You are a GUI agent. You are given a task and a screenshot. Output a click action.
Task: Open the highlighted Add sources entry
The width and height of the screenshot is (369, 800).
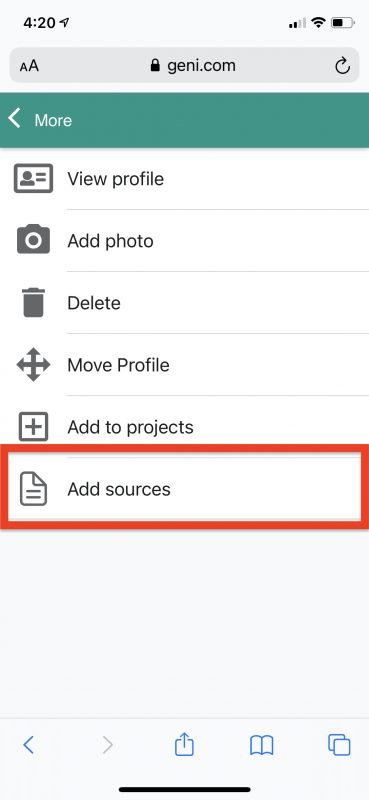(x=184, y=489)
